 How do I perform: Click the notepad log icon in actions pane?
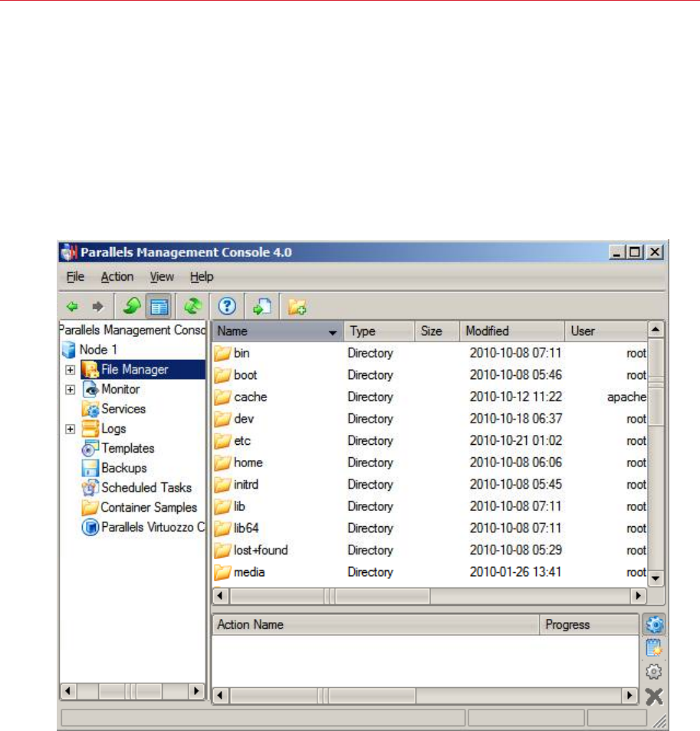coord(654,648)
